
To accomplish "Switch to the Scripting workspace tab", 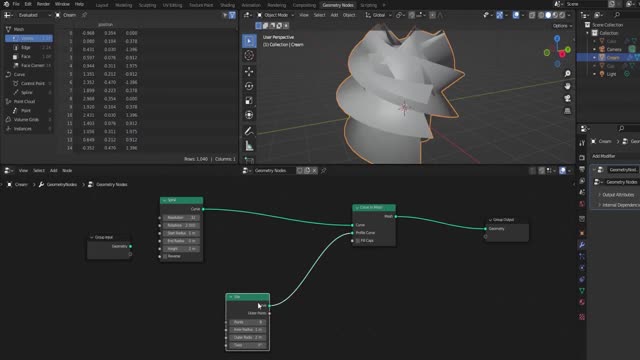I will pos(369,5).
